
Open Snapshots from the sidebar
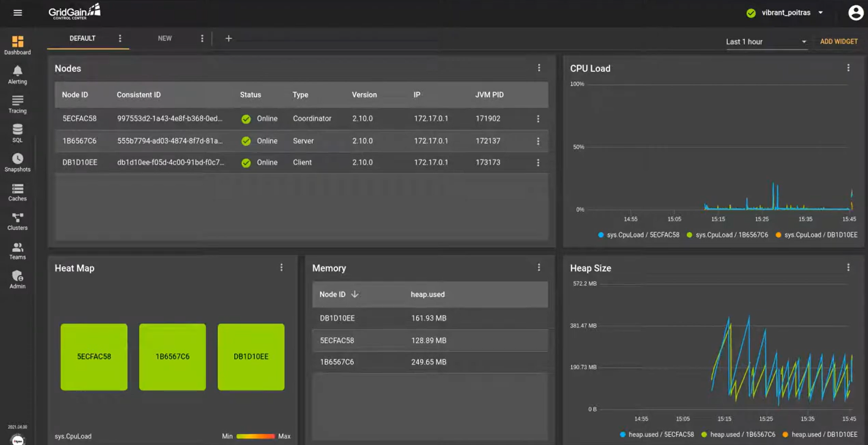coord(17,162)
